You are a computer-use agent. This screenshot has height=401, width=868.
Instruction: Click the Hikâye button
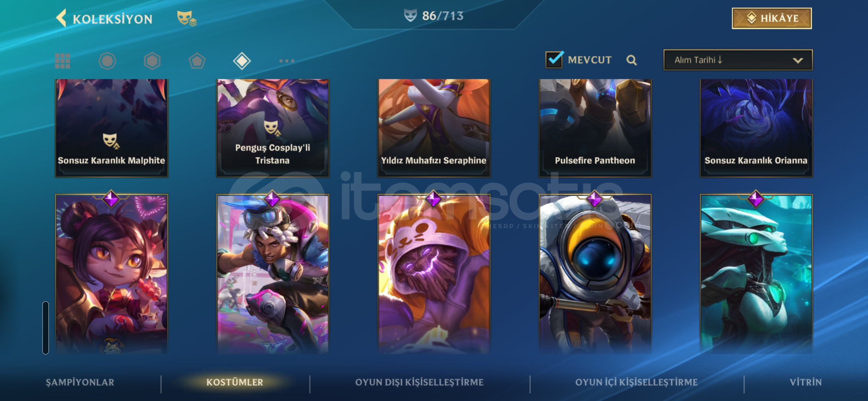[x=772, y=18]
